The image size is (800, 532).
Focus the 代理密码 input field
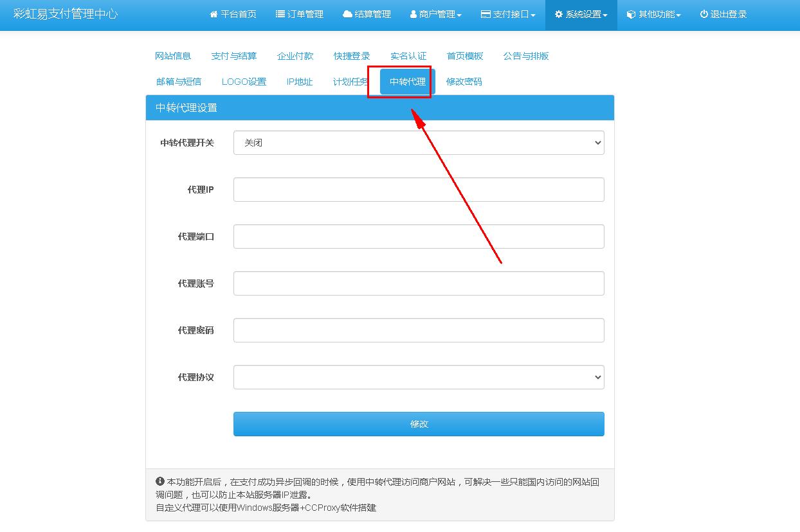coord(419,330)
